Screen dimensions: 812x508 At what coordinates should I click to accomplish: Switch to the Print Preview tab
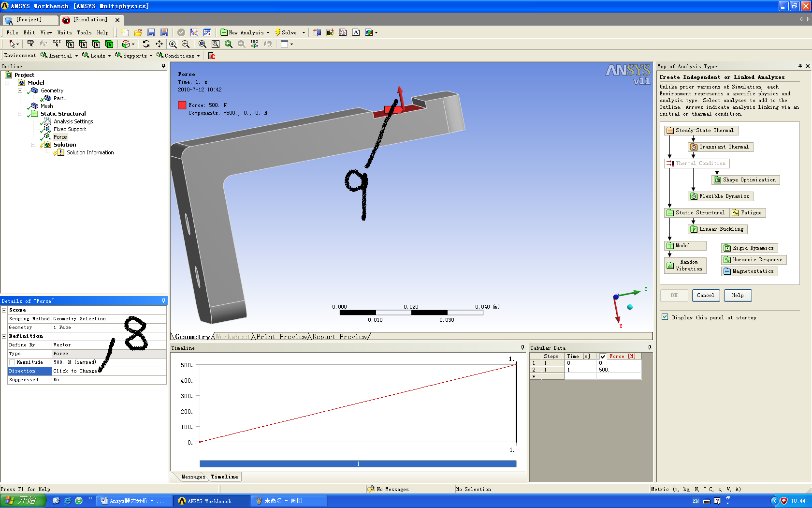click(282, 336)
